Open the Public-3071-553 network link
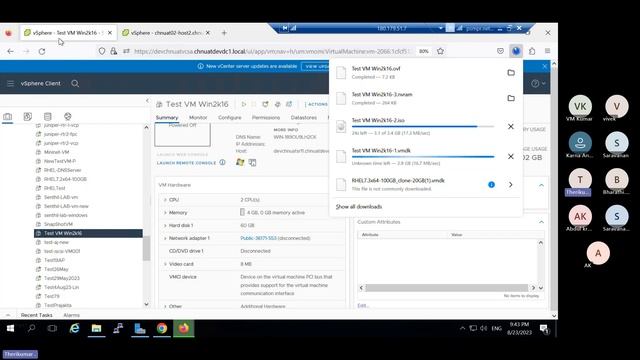Viewport: 640px width, 360px height. 258,238
